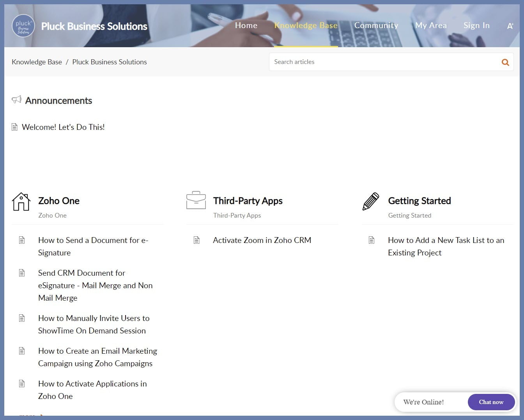The width and height of the screenshot is (524, 420).
Task: Click the orange search magnifier icon
Action: point(505,62)
